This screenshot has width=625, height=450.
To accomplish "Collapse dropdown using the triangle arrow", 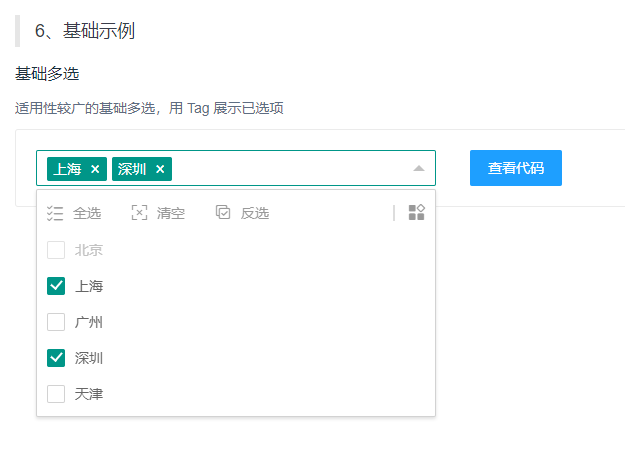I will [419, 168].
